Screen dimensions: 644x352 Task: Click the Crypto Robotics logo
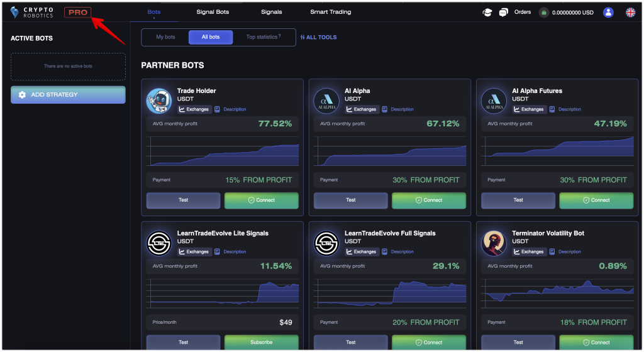coord(32,13)
